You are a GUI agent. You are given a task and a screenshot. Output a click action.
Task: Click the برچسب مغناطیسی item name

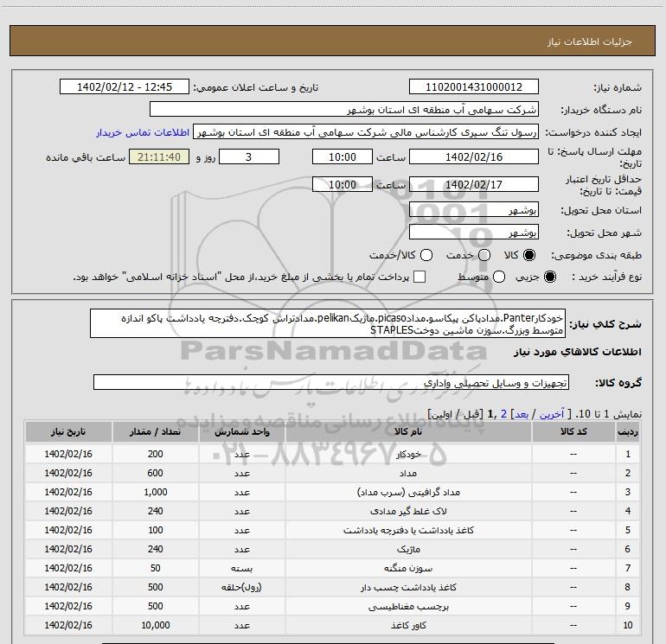pos(408,606)
